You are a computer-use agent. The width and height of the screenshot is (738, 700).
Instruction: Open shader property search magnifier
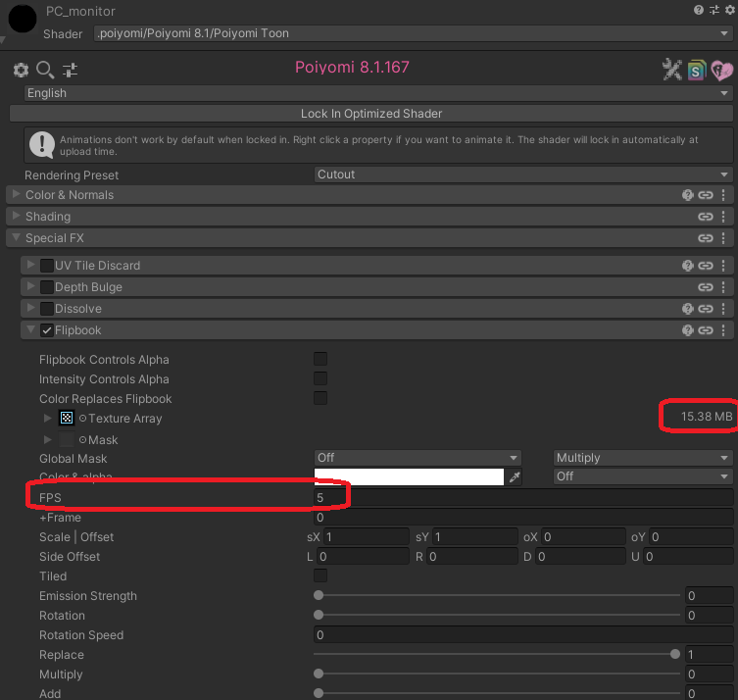(x=45, y=71)
